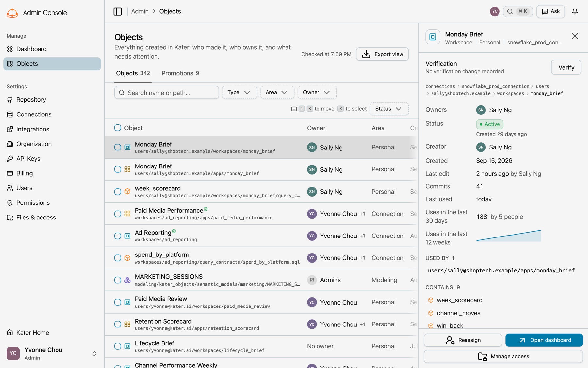Check the box for week_scorecard row
The width and height of the screenshot is (588, 368).
[x=118, y=192]
